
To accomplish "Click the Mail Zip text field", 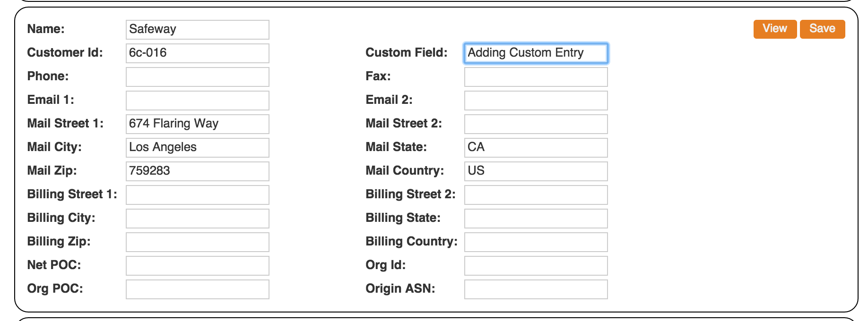I will (197, 171).
